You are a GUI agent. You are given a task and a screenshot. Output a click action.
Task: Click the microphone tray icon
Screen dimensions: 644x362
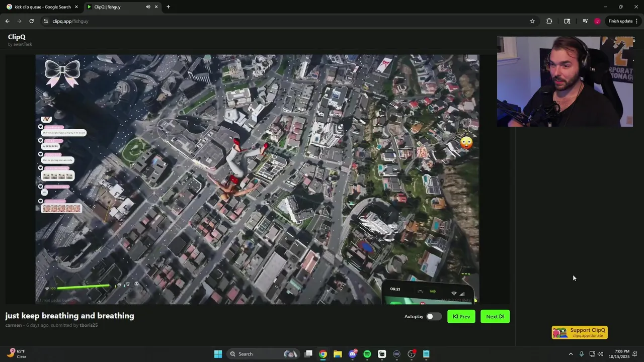582,354
